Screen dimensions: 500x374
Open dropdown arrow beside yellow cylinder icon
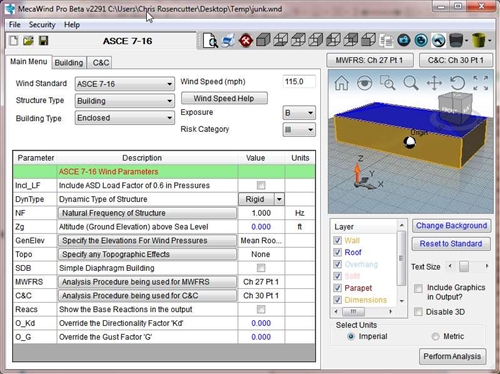tap(489, 41)
